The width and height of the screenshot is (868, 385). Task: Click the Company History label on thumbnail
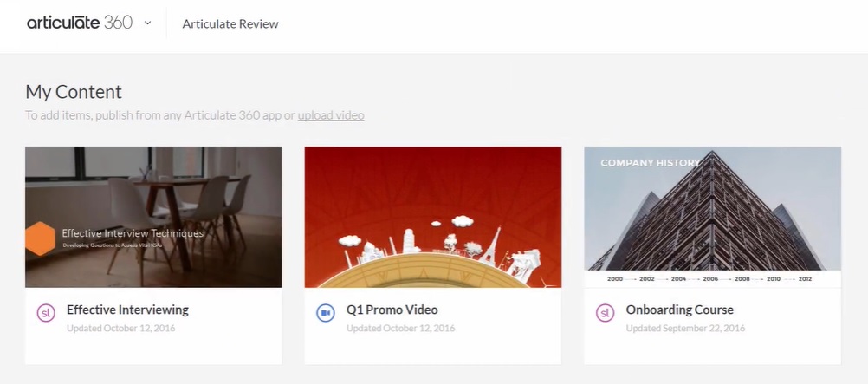pyautogui.click(x=650, y=163)
